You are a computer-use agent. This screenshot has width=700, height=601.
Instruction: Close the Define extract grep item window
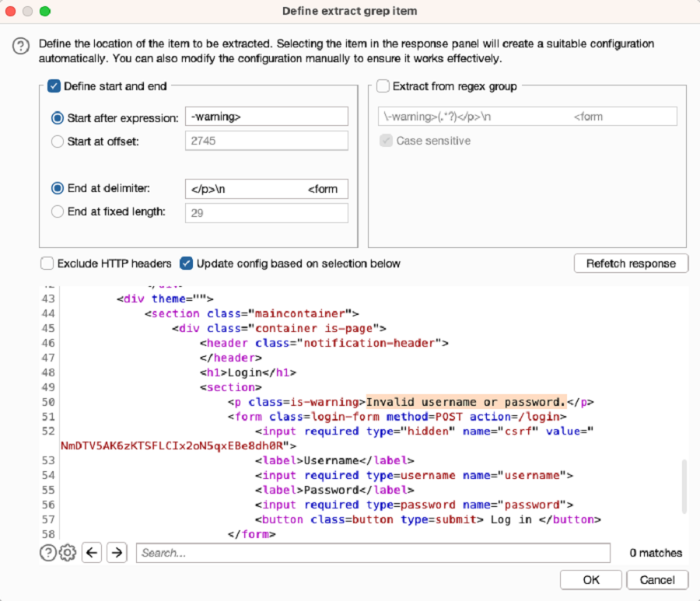pyautogui.click(x=11, y=11)
